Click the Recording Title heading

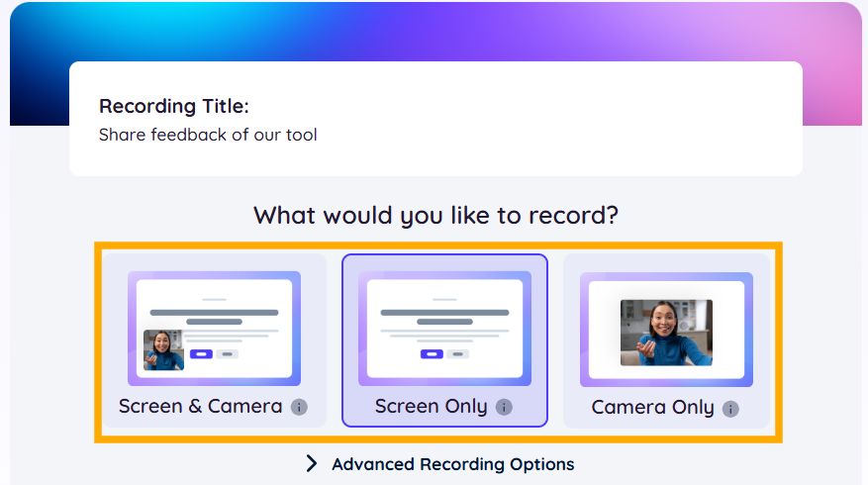click(x=174, y=106)
